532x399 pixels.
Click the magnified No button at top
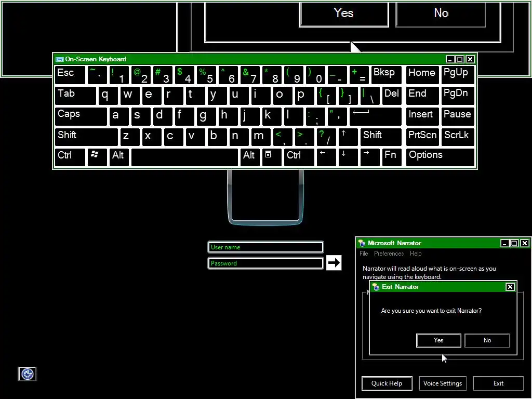tap(441, 14)
